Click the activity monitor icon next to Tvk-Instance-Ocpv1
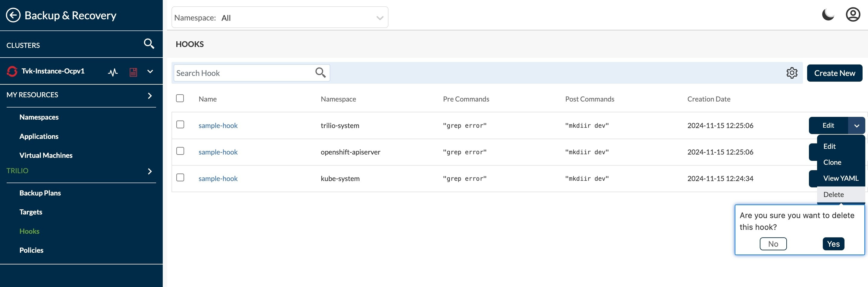The image size is (868, 287). (113, 72)
